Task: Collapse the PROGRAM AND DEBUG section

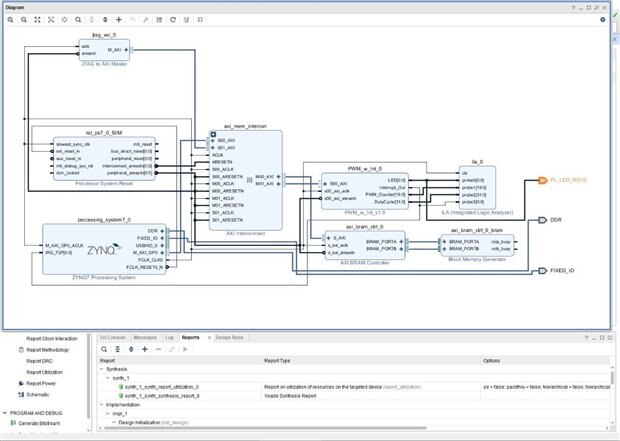Action: 5,412
